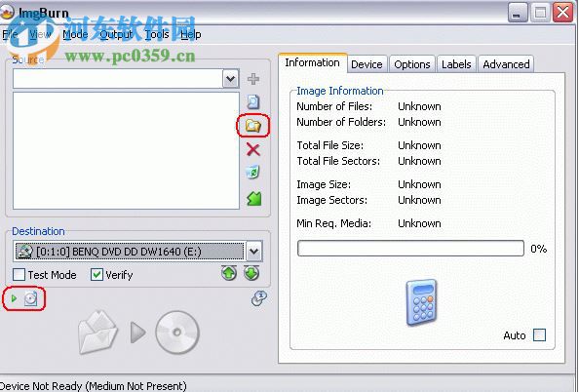The height and width of the screenshot is (392, 579).
Task: Open the View menu
Action: 40,34
